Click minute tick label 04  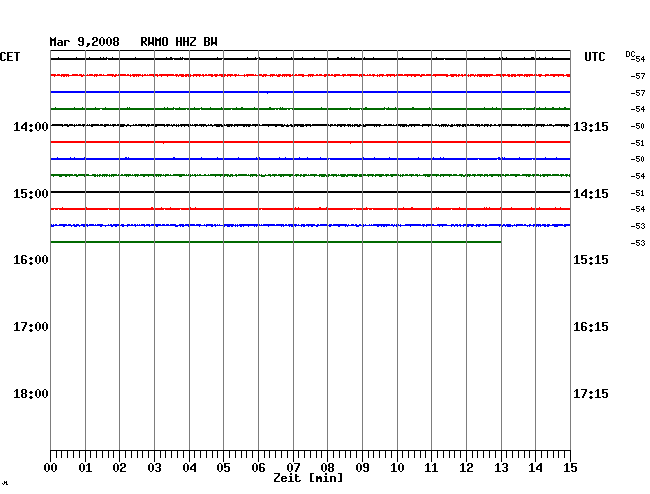tap(189, 467)
